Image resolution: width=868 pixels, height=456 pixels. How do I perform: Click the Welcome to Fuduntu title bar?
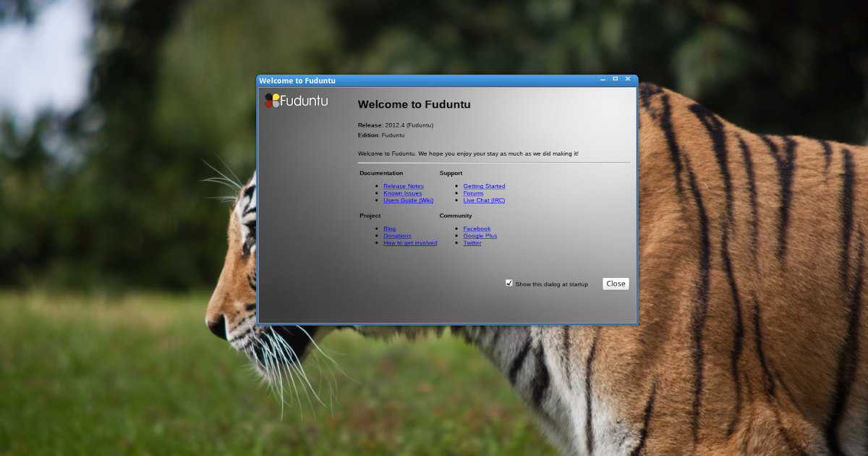pyautogui.click(x=434, y=80)
